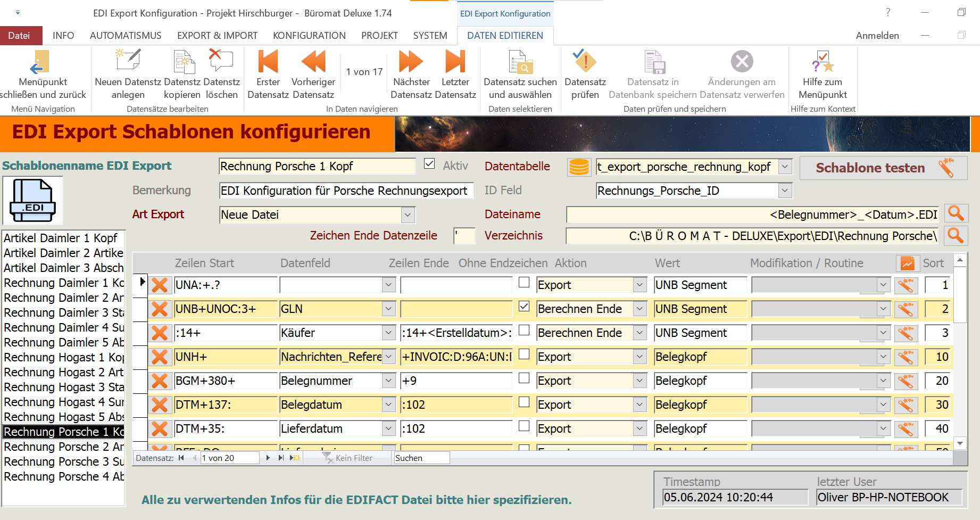Go to Nächster Datensatz
Image resolution: width=980 pixels, height=520 pixels.
pyautogui.click(x=411, y=62)
